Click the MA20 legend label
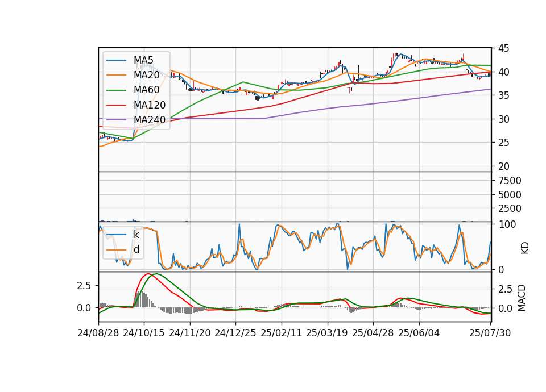Screen dimensions: 546x392 [x=146, y=75]
